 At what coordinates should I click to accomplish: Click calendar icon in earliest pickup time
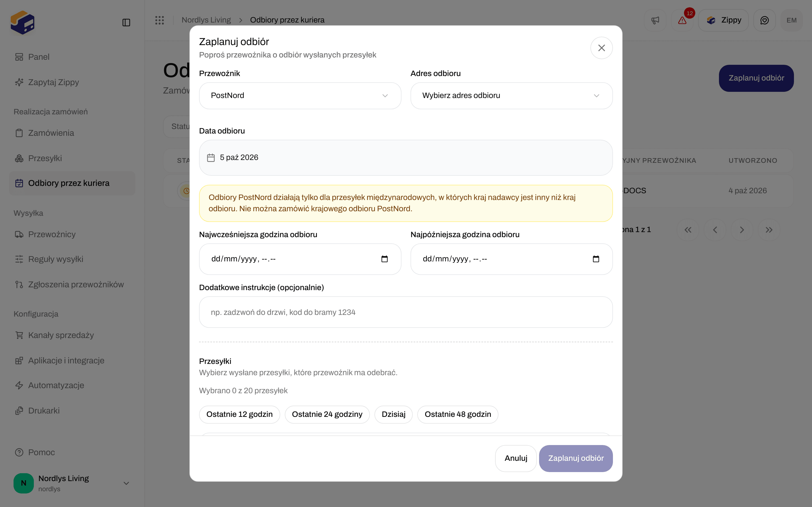[385, 259]
